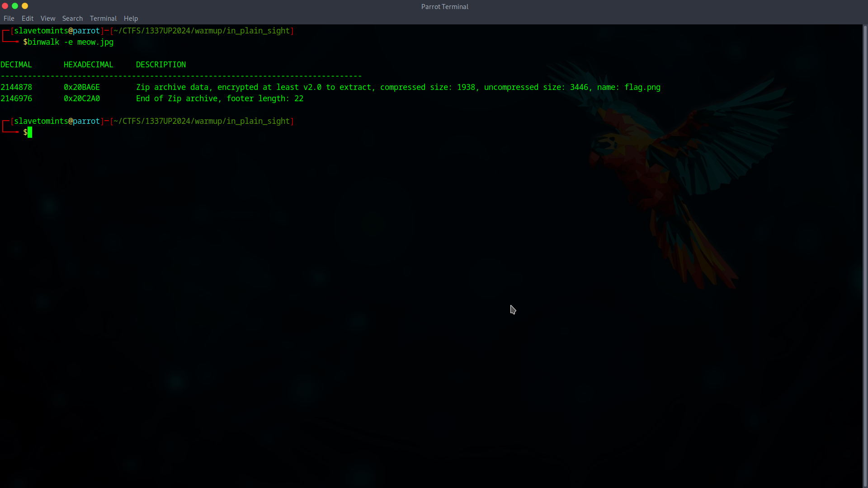Click 'Zip archive data, encrypted' text
Image resolution: width=868 pixels, height=488 pixels.
(197, 87)
